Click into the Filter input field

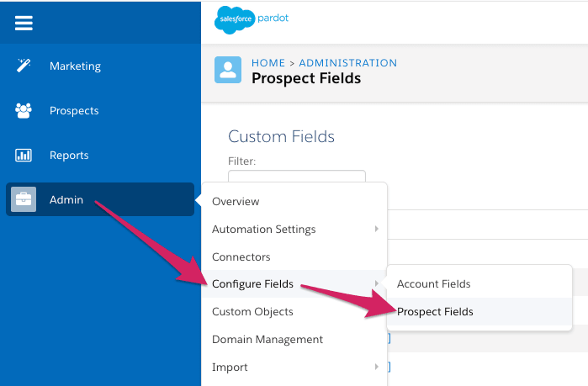[297, 176]
